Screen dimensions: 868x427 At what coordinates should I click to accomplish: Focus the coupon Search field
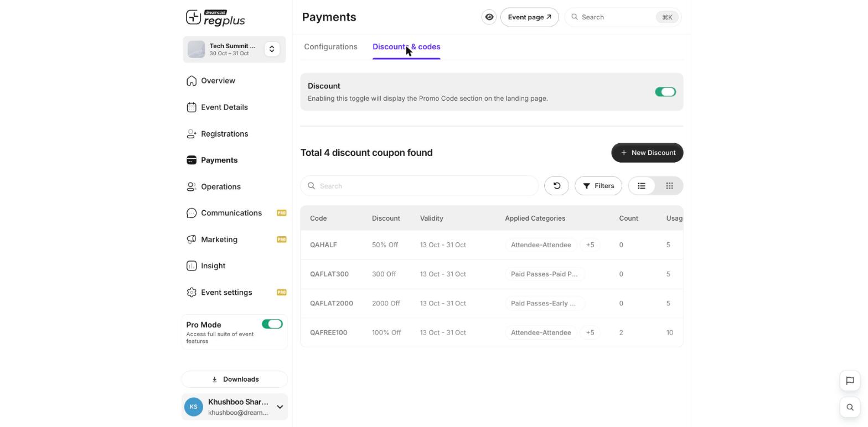[420, 186]
